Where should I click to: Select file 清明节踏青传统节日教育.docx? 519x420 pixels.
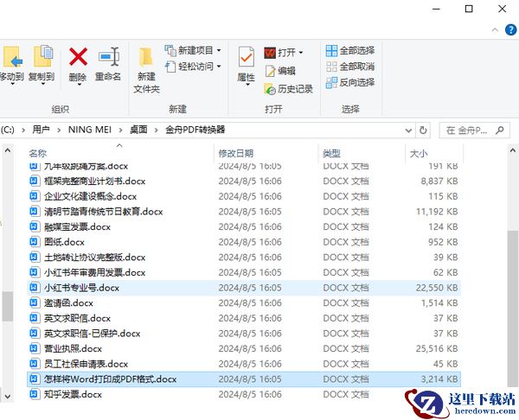244,212
